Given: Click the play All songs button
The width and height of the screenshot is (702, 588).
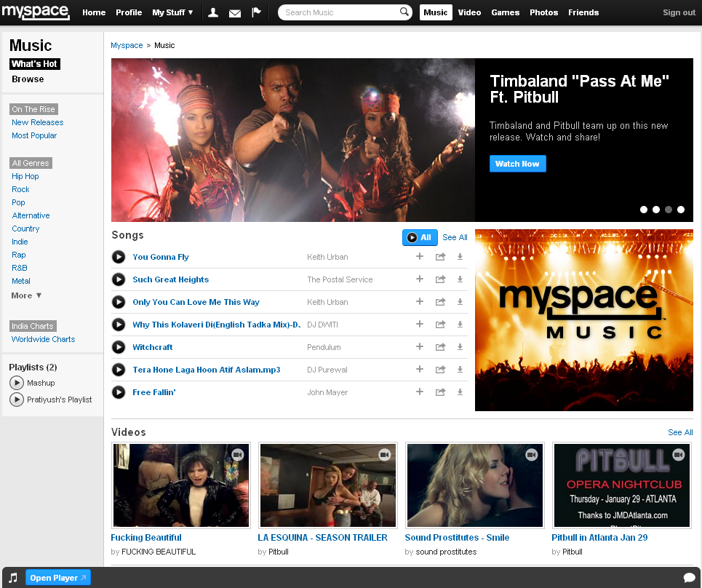Looking at the screenshot, I should click(420, 238).
